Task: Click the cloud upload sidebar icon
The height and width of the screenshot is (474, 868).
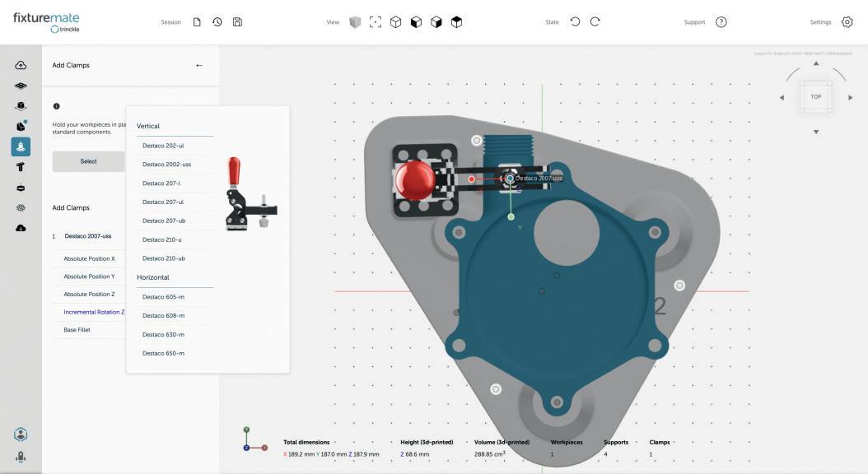Action: click(x=21, y=65)
